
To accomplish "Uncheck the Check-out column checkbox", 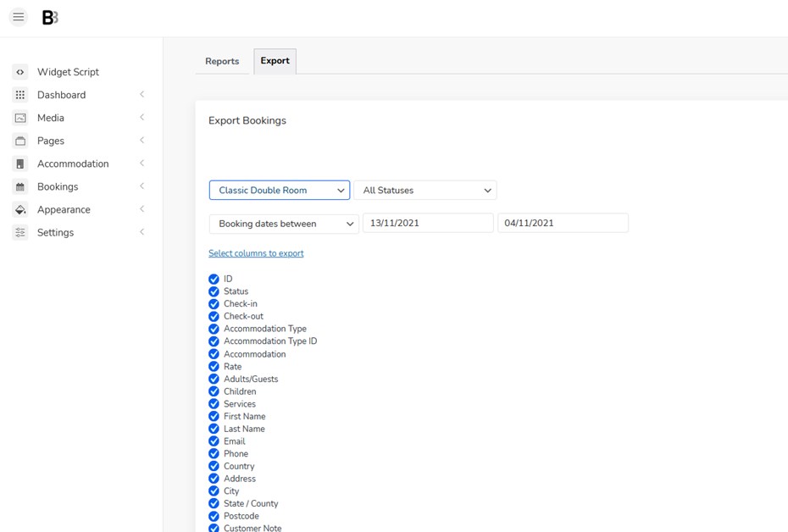I will point(214,317).
